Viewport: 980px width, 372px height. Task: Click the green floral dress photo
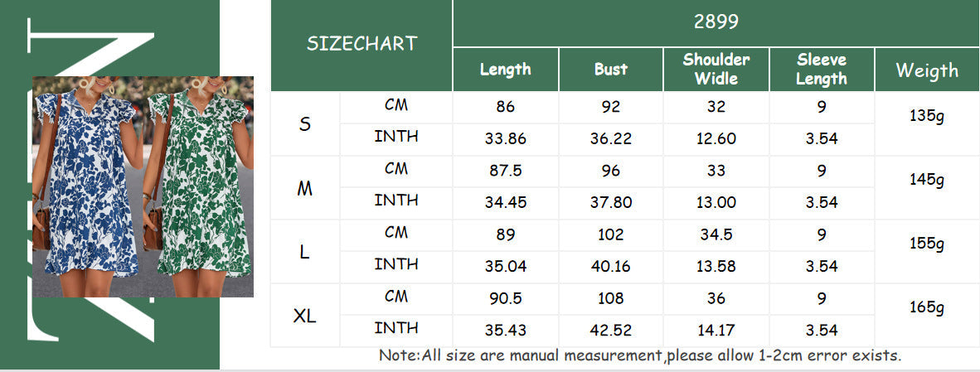point(199,186)
